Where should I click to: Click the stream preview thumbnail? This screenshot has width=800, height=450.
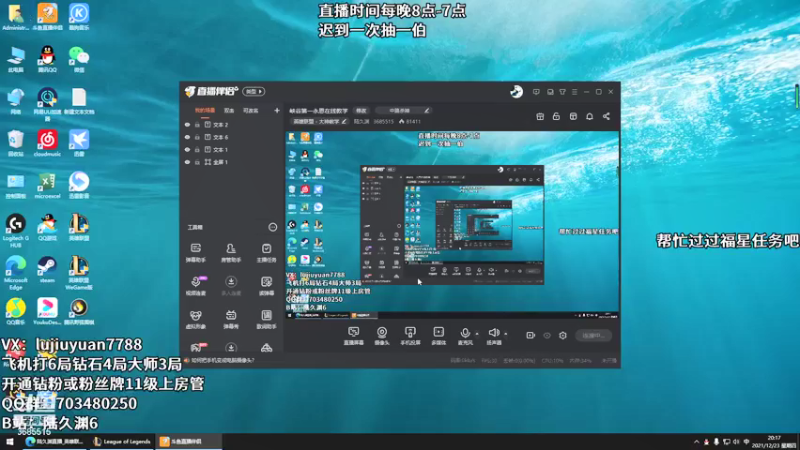tap(452, 225)
